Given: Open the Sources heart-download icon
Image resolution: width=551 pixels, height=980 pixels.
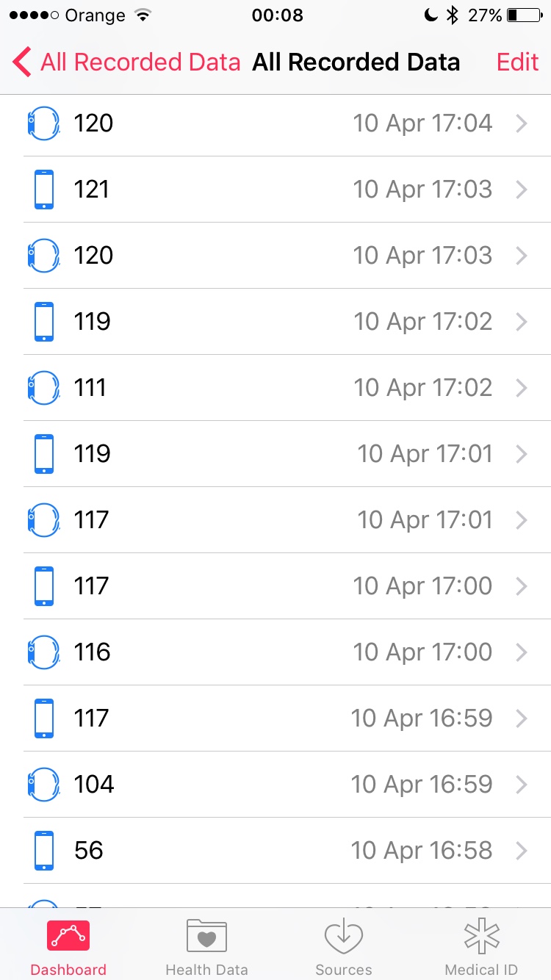Looking at the screenshot, I should click(x=343, y=937).
